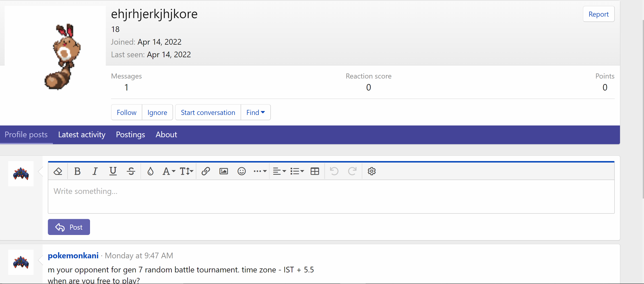Insert an image into the post
Image resolution: width=644 pixels, height=284 pixels.
click(224, 171)
